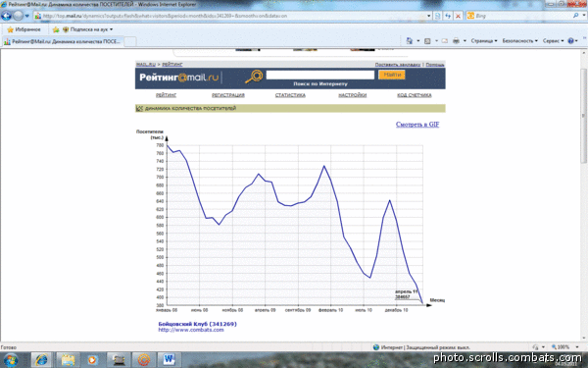Click the refresh page icon
Screen dimensions: 588x368
(448, 16)
